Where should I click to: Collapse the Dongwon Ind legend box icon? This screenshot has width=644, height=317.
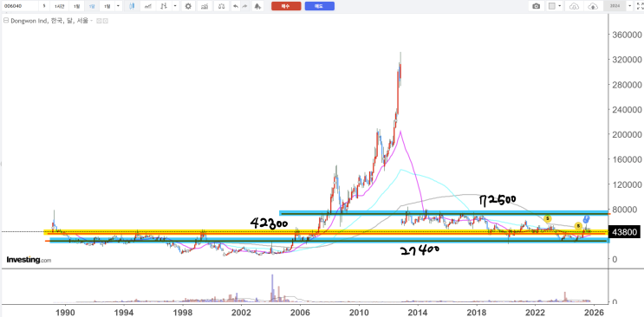point(5,21)
